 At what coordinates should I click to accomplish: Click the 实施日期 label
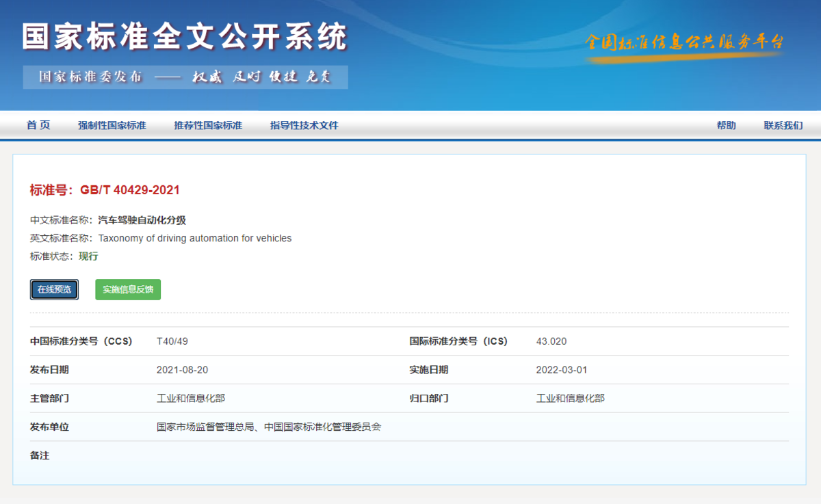(429, 370)
